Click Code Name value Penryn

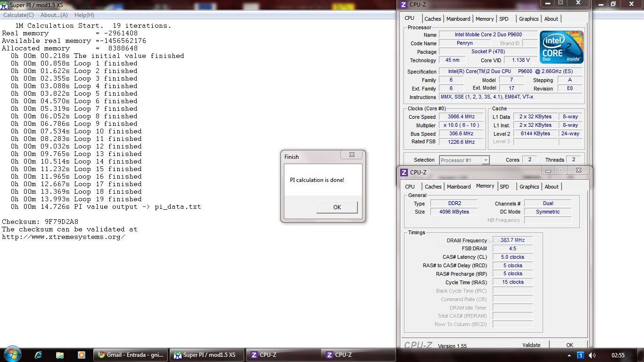pos(464,43)
